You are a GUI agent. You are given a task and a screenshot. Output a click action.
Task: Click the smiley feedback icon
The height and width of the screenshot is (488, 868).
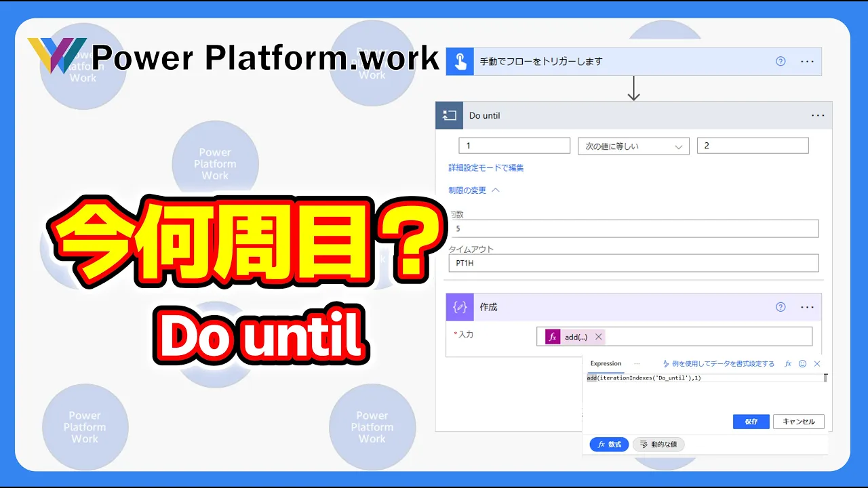click(x=803, y=364)
